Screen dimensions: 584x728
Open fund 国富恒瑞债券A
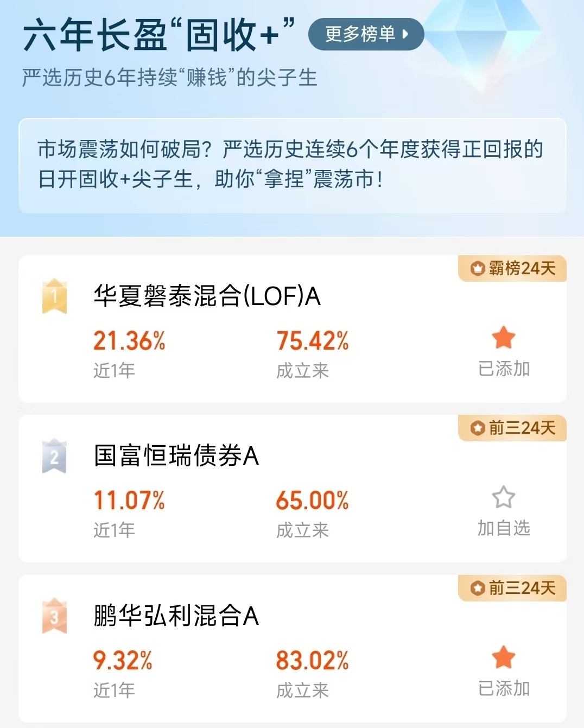coord(176,455)
